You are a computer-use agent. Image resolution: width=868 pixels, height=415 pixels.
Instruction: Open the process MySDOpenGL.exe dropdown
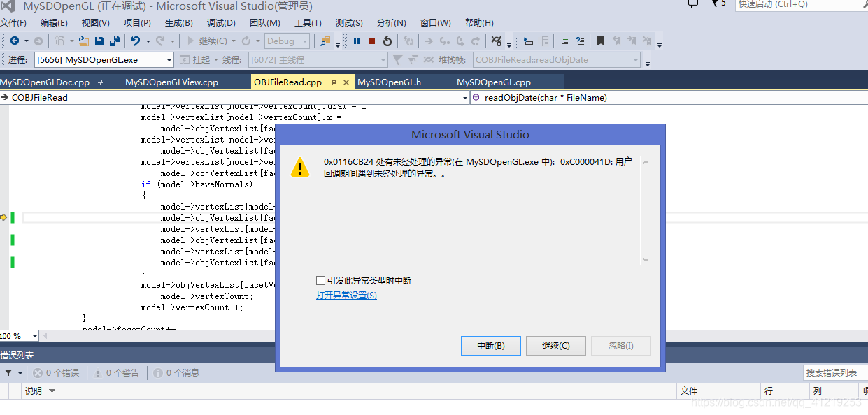pos(169,60)
